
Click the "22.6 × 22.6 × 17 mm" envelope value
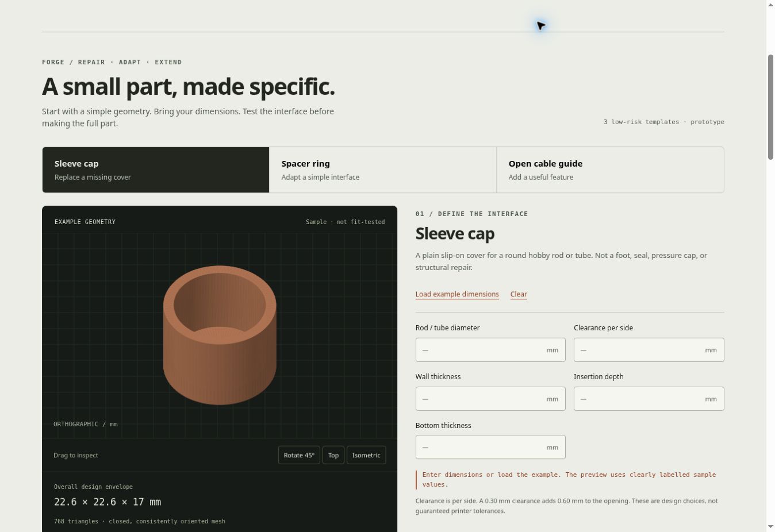point(108,502)
